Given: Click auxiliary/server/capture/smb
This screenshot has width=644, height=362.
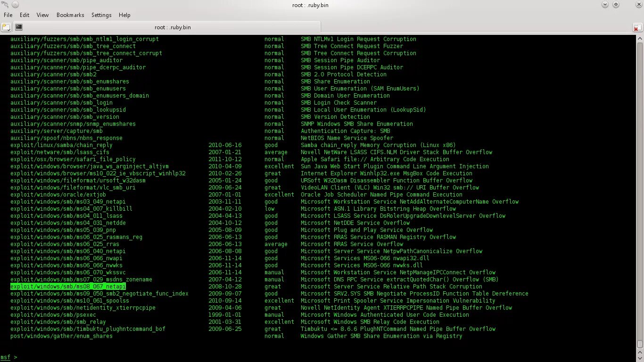Looking at the screenshot, I should pos(57,131).
